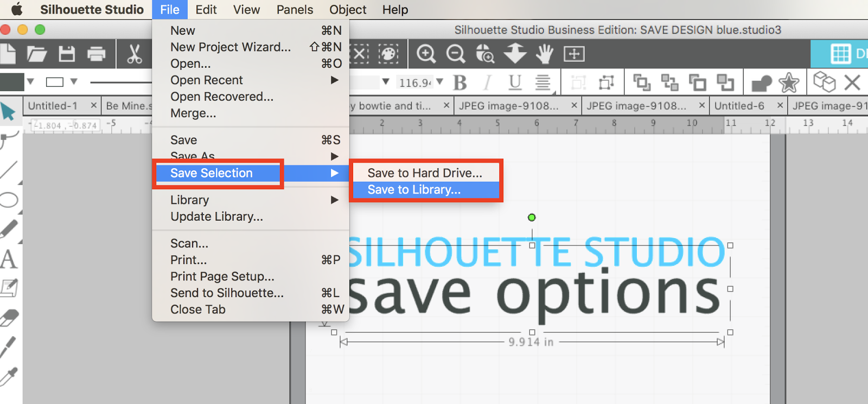Select the text tool letter A
The image size is (868, 404).
[x=9, y=259]
